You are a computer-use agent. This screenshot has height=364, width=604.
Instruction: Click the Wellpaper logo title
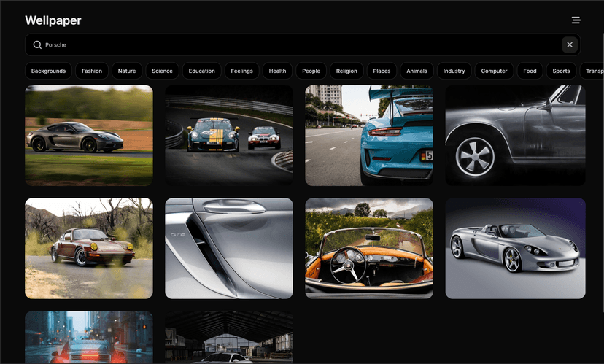click(x=53, y=20)
